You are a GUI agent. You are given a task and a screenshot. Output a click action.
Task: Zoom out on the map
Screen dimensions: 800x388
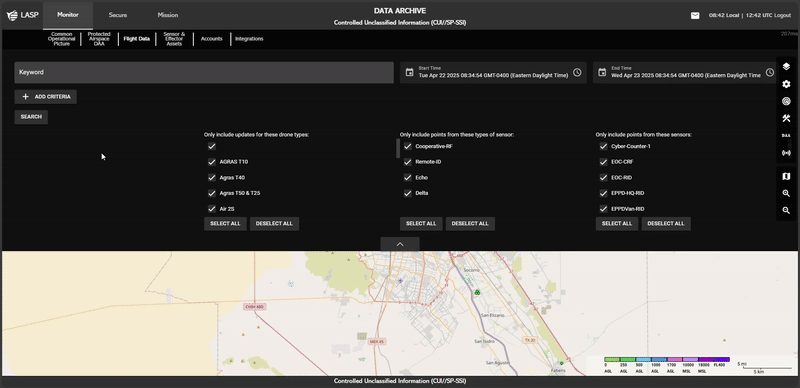point(786,210)
